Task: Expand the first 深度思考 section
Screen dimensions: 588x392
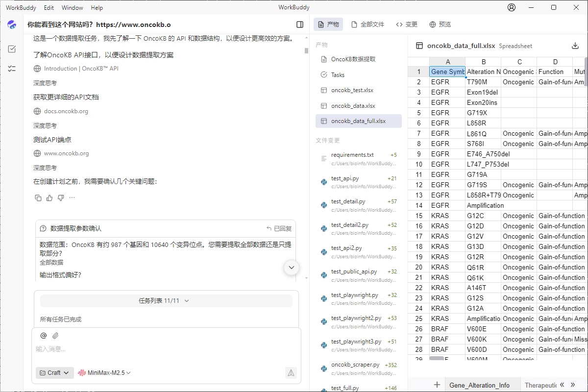Action: click(x=45, y=83)
